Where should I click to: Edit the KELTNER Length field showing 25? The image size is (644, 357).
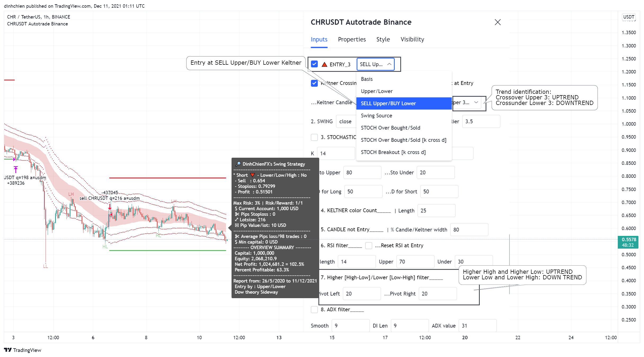pos(436,211)
